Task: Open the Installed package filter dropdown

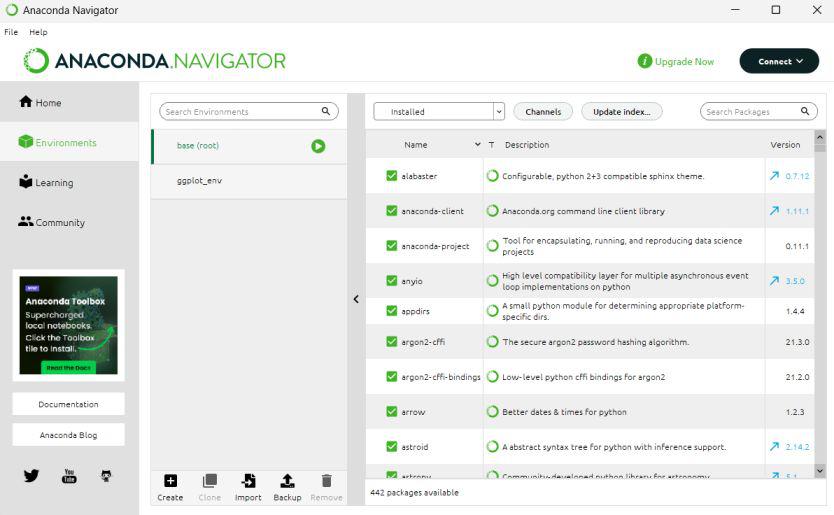Action: pos(439,111)
